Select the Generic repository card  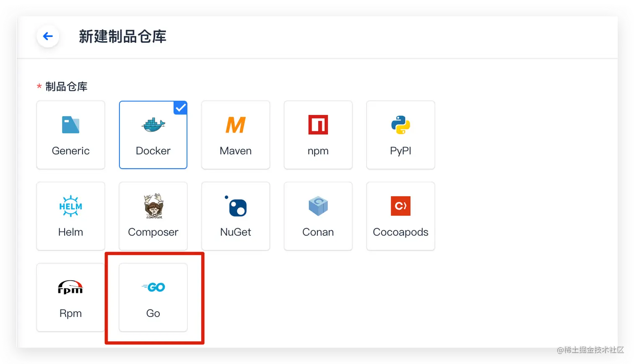click(x=70, y=135)
